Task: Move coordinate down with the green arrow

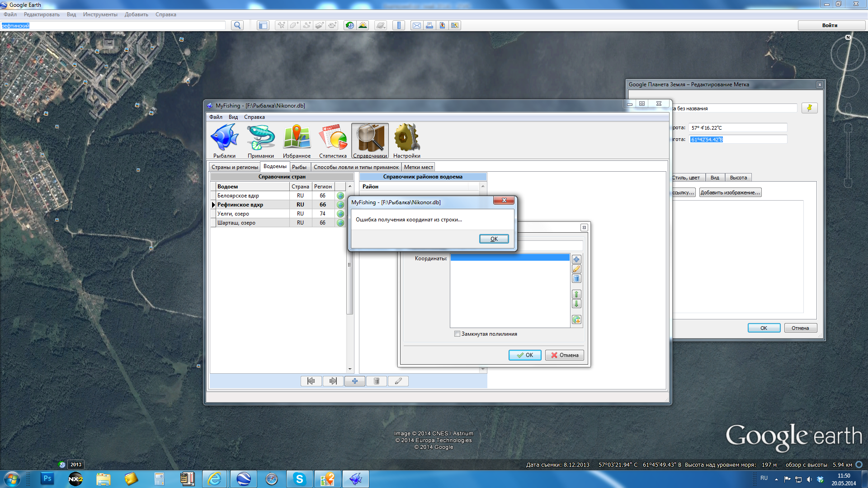Action: pos(576,304)
